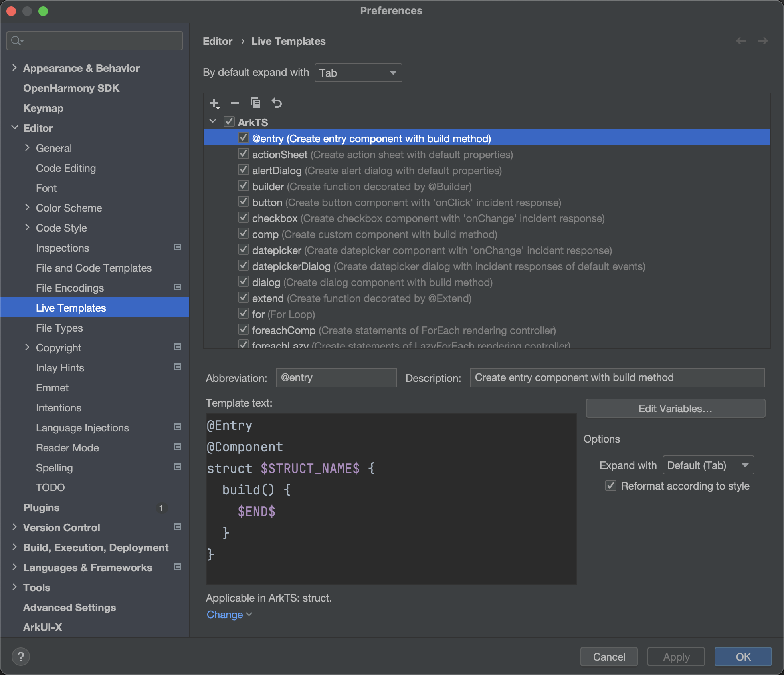Toggle the button template checkbox
This screenshot has height=675, width=784.
(244, 202)
